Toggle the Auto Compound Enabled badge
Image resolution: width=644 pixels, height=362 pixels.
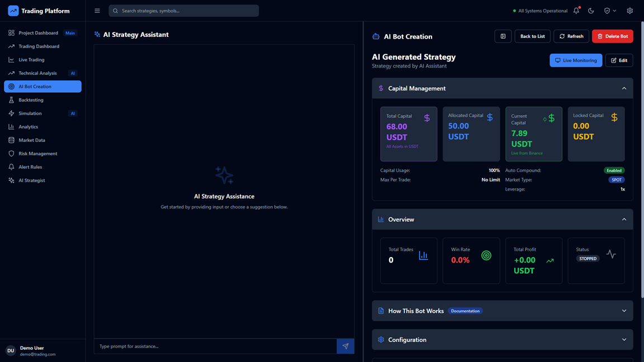pos(614,170)
